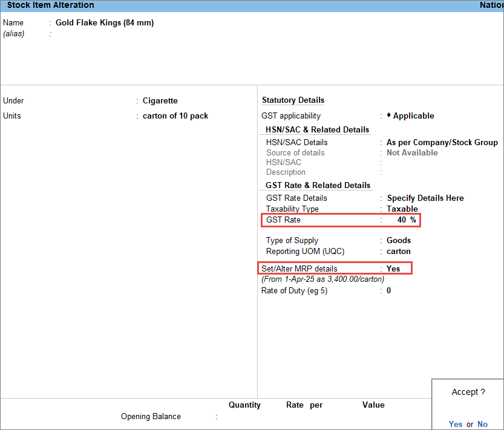Open Units selection showing carton of 10 pack
Screen dimensions: 504x430
(175, 116)
